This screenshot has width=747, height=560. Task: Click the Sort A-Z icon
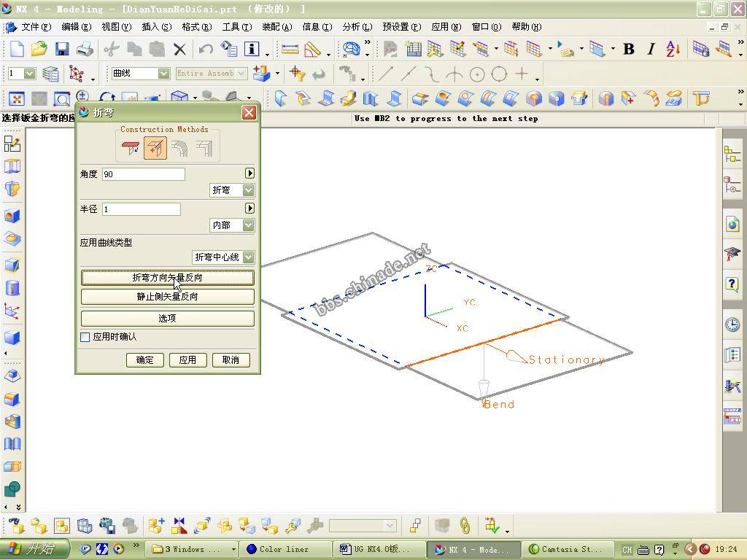coord(673,50)
